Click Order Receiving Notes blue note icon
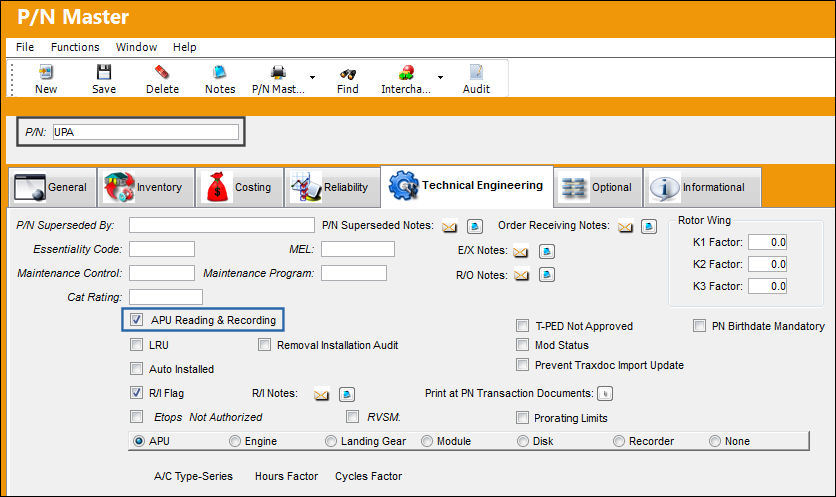 (x=649, y=226)
